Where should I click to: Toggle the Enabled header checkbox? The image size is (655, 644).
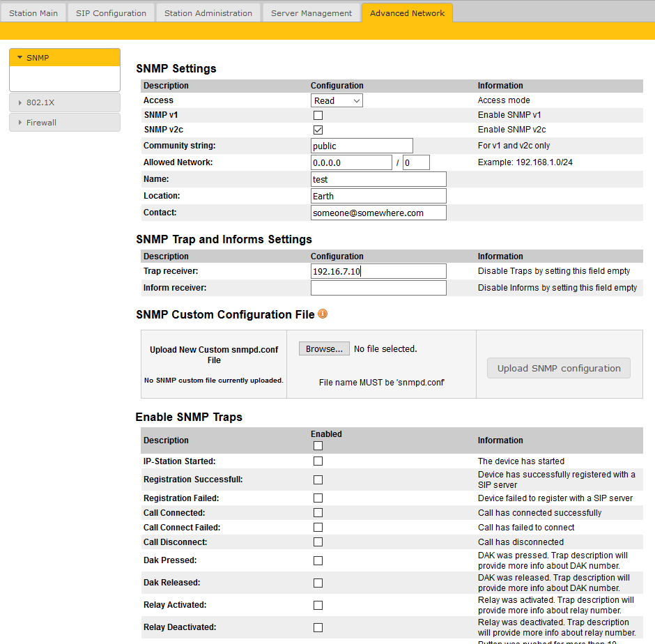(x=318, y=445)
